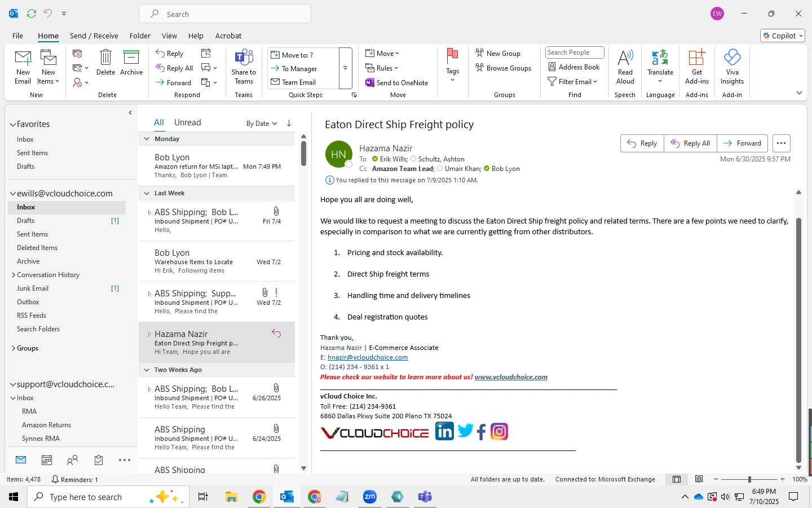The width and height of the screenshot is (812, 508).
Task: Click the Undo icon in title bar
Action: [48, 13]
